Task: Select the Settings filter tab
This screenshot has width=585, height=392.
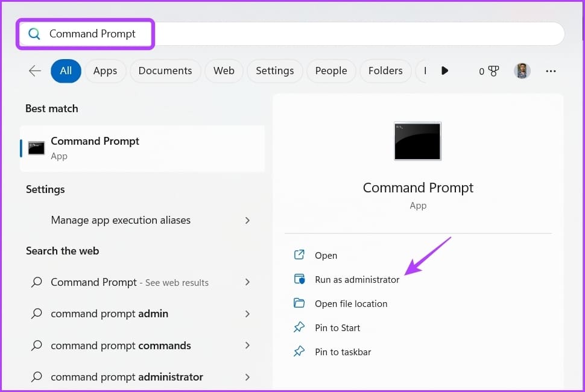Action: [x=275, y=71]
